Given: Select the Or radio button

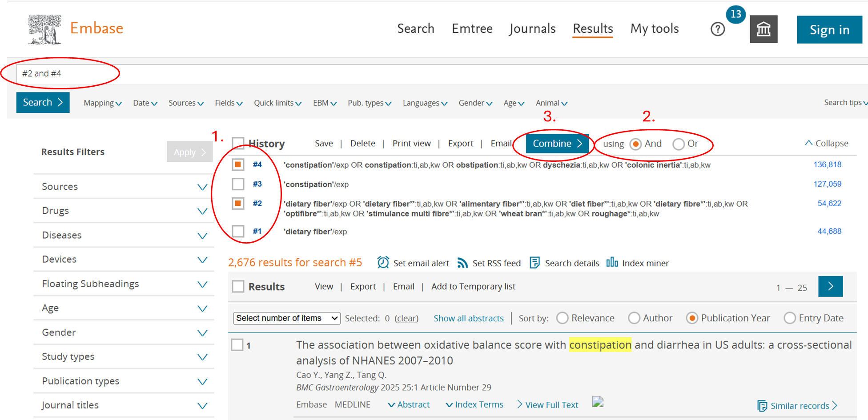Looking at the screenshot, I should point(678,144).
